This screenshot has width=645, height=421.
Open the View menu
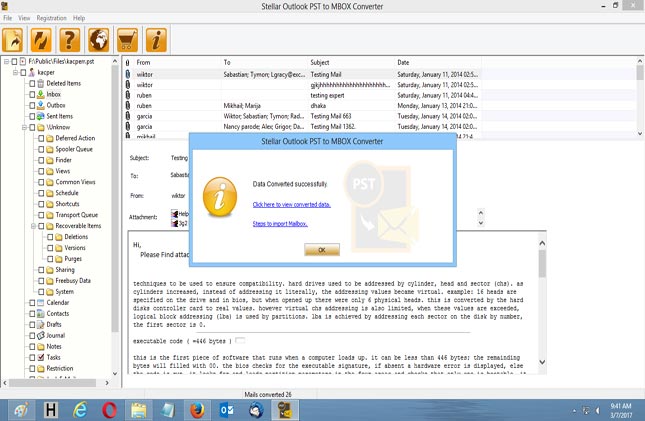(x=24, y=18)
